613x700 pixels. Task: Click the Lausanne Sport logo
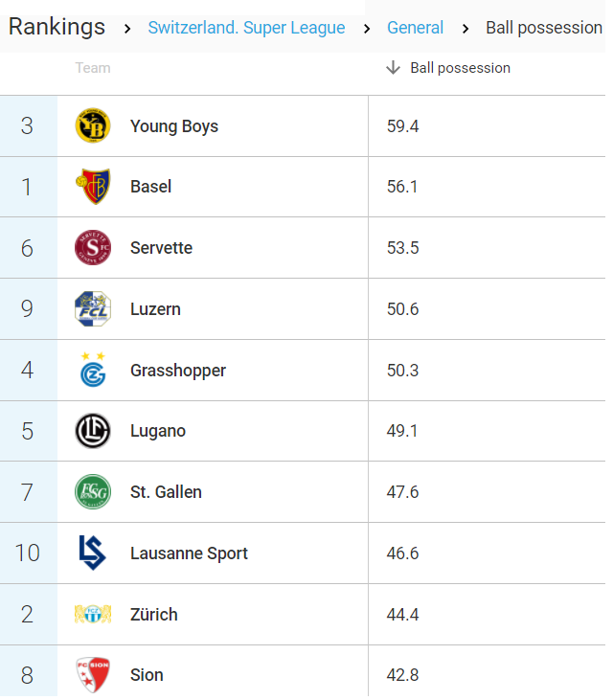[x=92, y=553]
